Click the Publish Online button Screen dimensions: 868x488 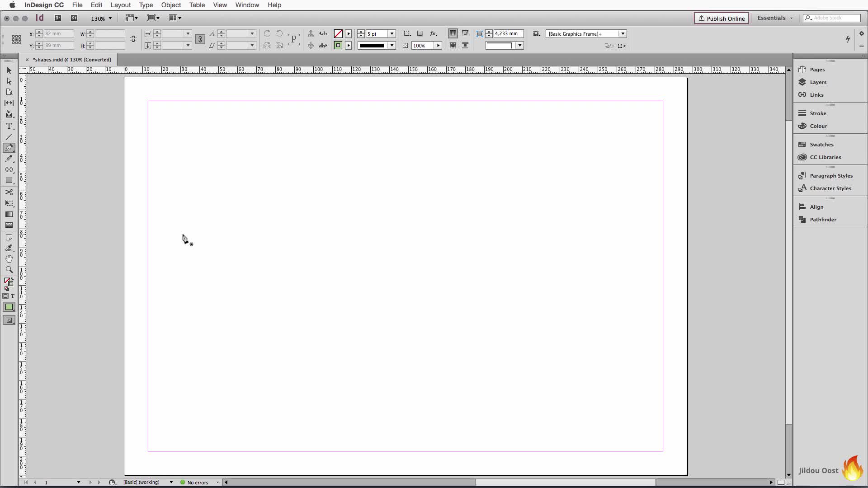pos(722,18)
